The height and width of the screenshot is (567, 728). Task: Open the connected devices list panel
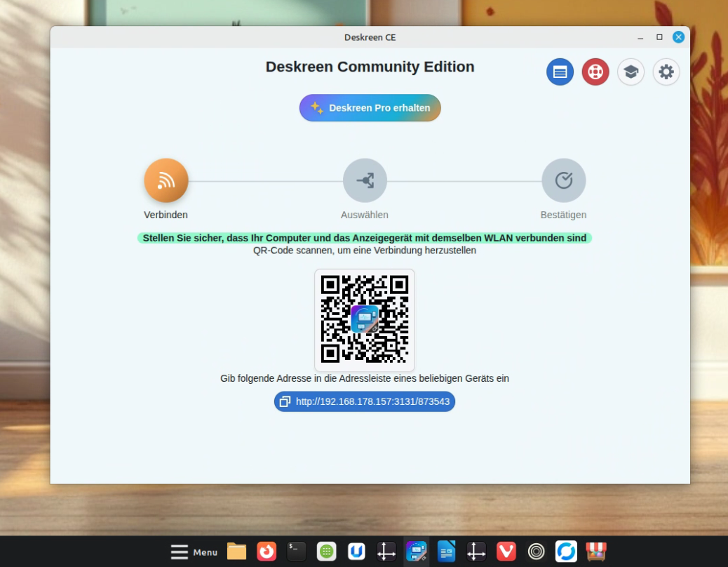(x=560, y=72)
